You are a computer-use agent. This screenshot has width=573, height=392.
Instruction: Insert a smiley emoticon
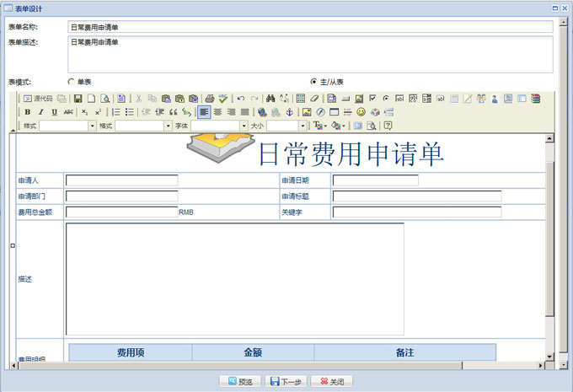[361, 112]
